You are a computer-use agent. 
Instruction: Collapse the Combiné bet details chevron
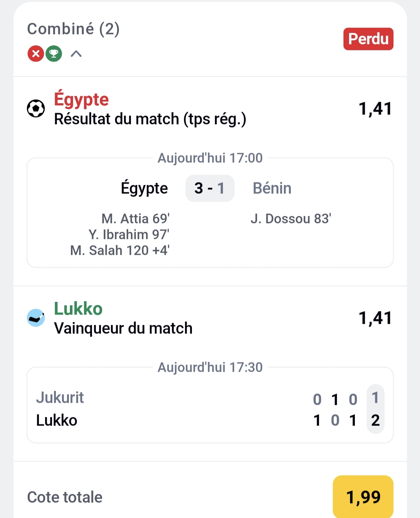point(76,54)
